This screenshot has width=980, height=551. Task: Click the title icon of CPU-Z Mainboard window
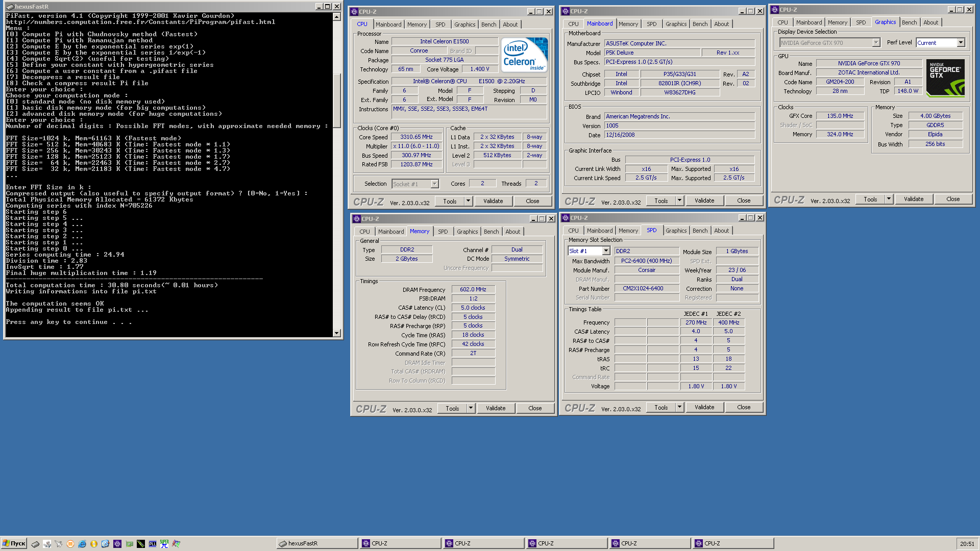(x=566, y=11)
